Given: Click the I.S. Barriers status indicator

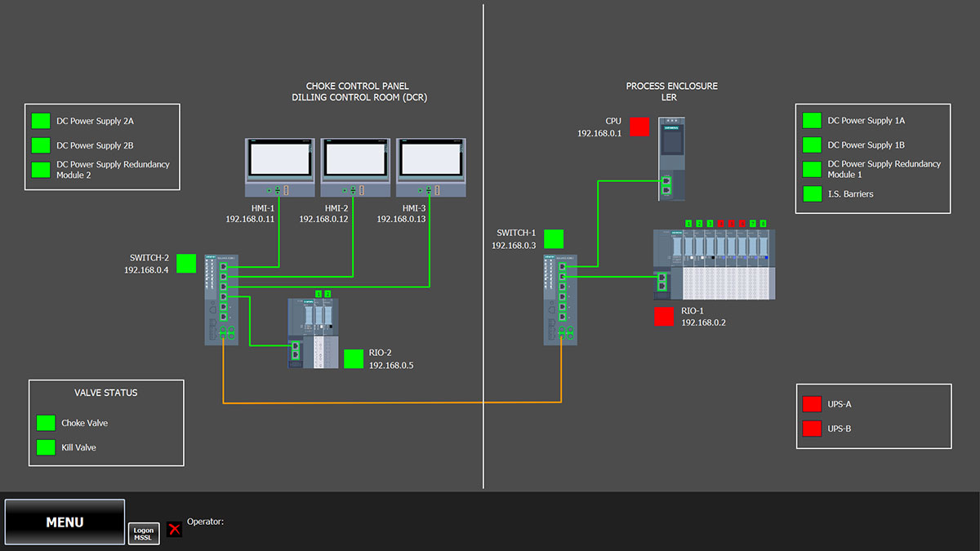Looking at the screenshot, I should [812, 193].
